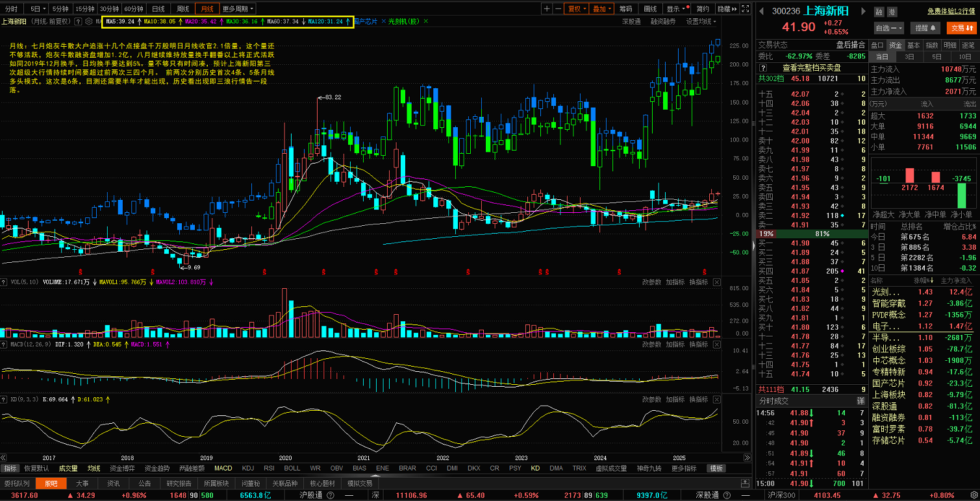Click the 研究报告 tab
Screen dimensions: 980x501
(x=180, y=483)
